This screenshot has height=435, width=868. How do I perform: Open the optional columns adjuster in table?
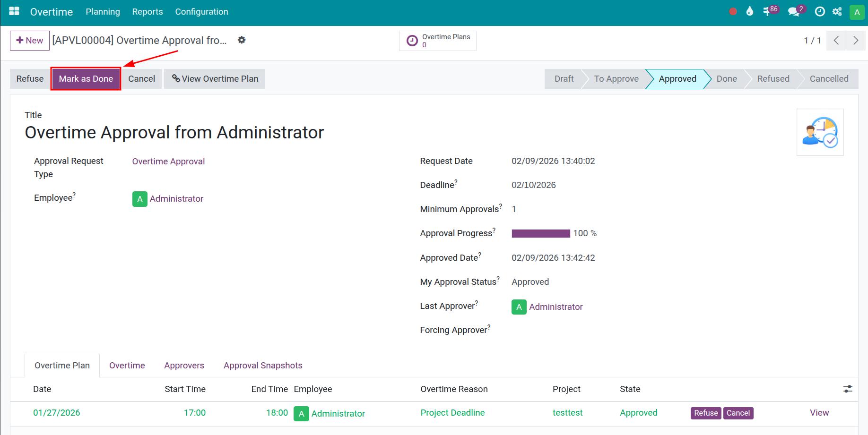pos(848,389)
